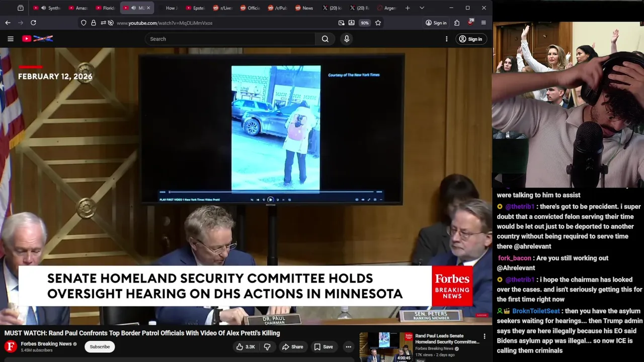
Task: Open Forbes Breaking News channel avatar
Action: click(10, 346)
